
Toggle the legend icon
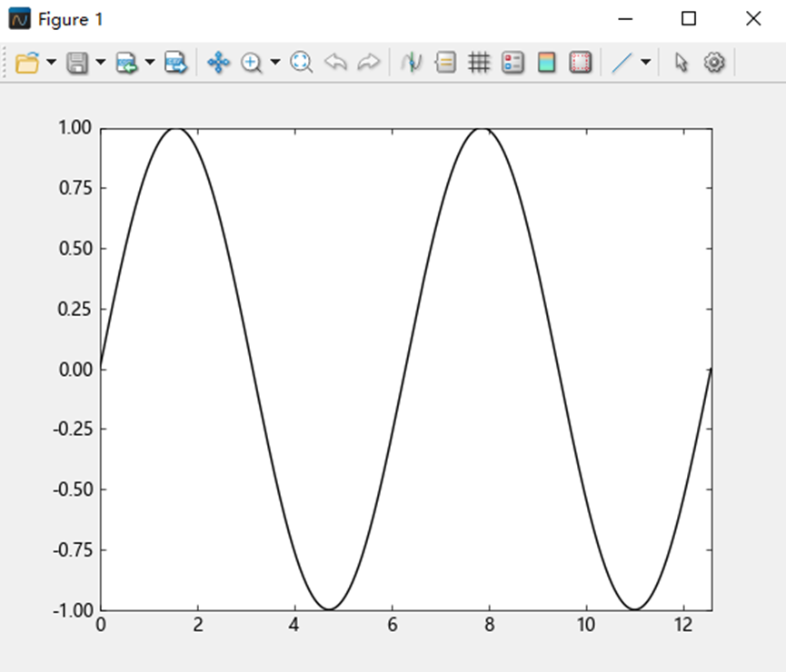pyautogui.click(x=512, y=63)
